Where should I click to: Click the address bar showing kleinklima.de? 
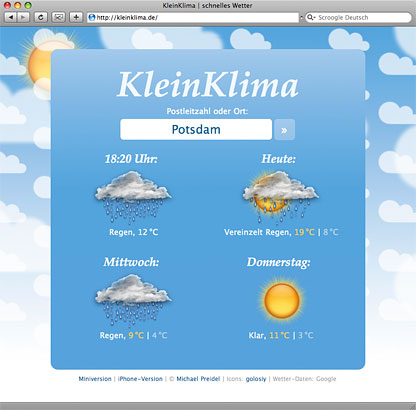click(x=193, y=17)
